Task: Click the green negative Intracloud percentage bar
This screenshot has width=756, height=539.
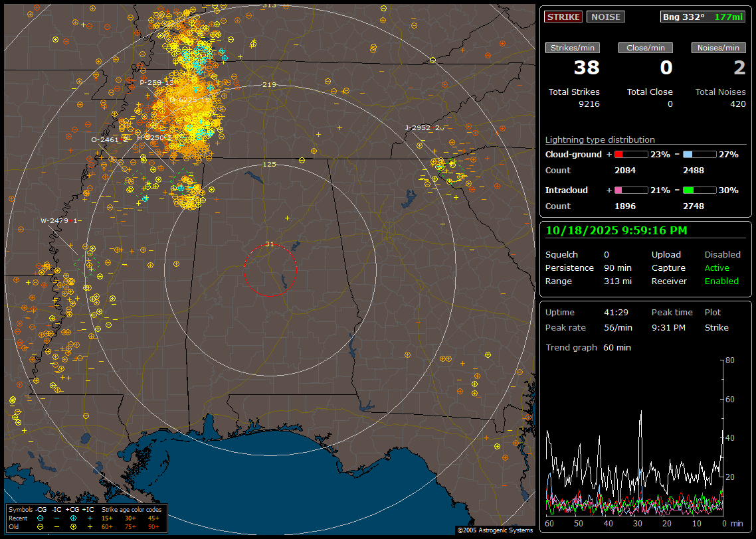Action: 700,190
